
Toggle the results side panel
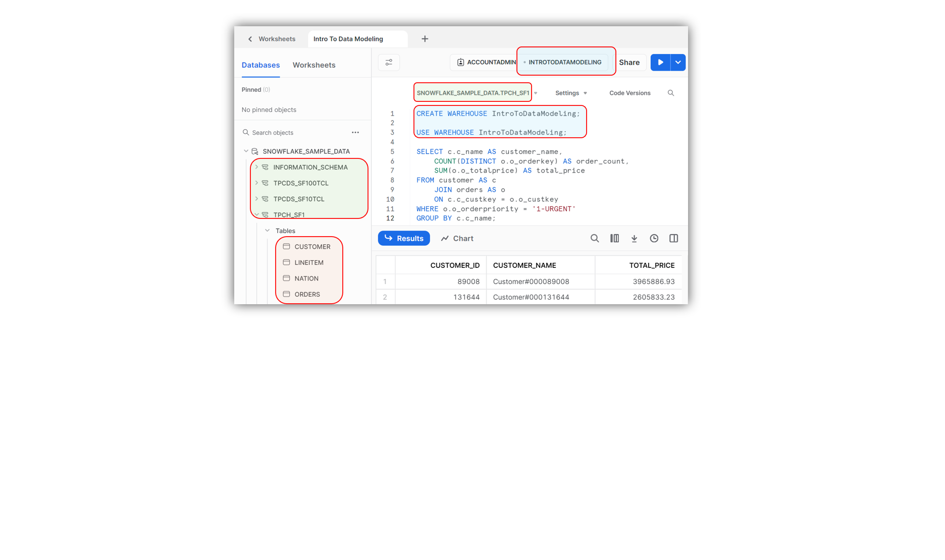[x=673, y=238]
